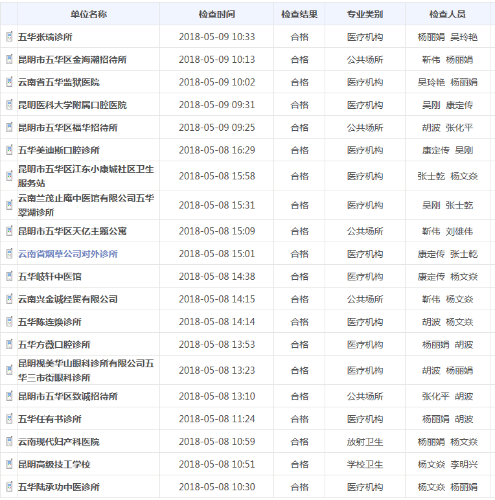Select time cell 2018-05-09 10:33
The width and height of the screenshot is (495, 500).
[x=217, y=37]
